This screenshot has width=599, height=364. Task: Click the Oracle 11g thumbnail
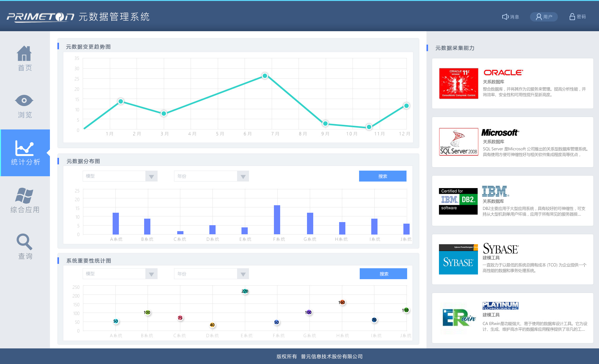[458, 84]
